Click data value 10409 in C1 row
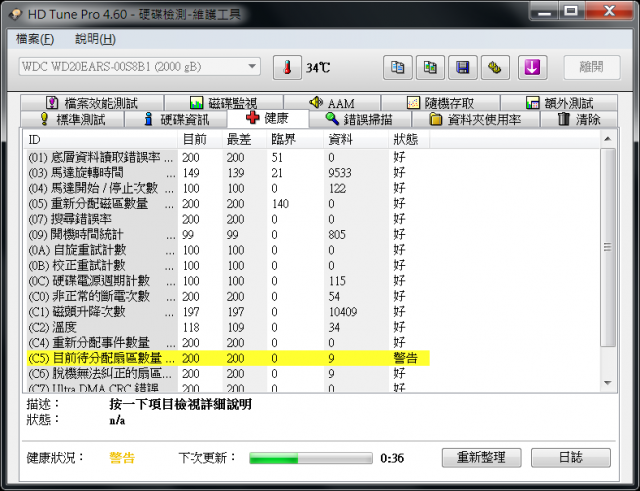640x491 pixels. 343,312
